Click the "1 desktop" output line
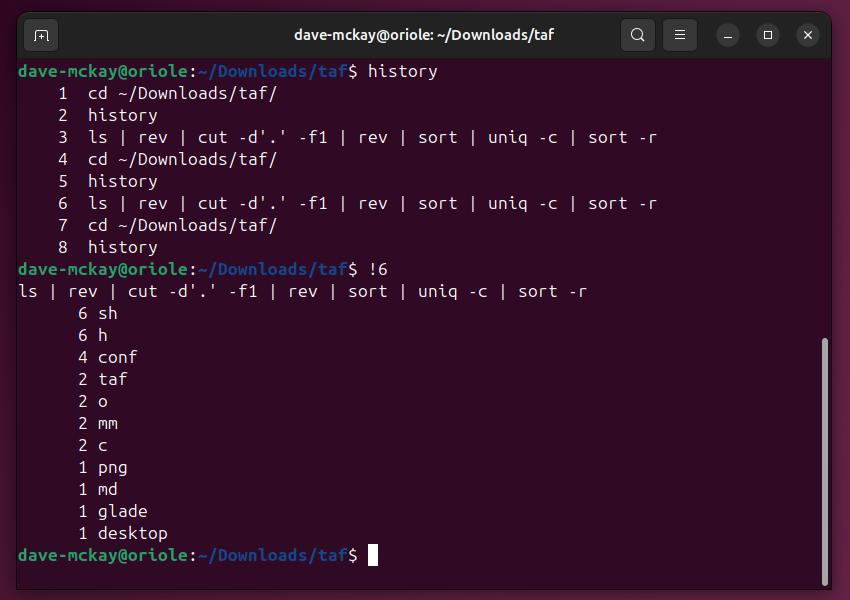Viewport: 850px width, 600px height. coord(123,533)
